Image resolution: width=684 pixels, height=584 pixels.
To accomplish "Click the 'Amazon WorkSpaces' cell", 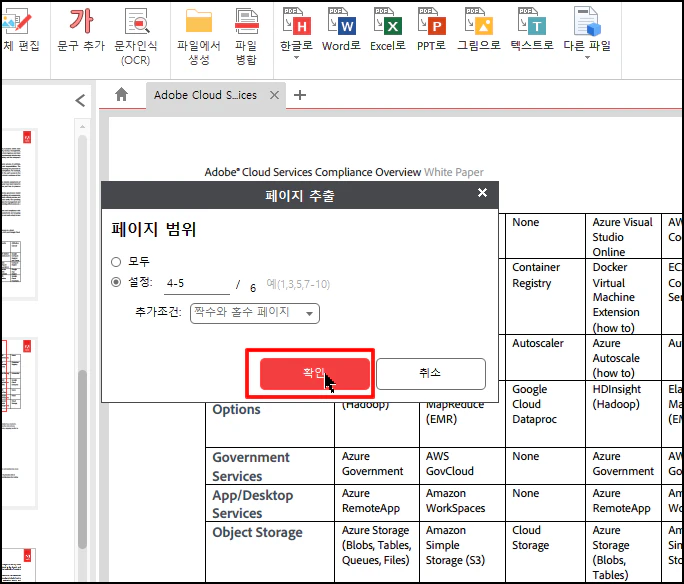I will coord(462,503).
